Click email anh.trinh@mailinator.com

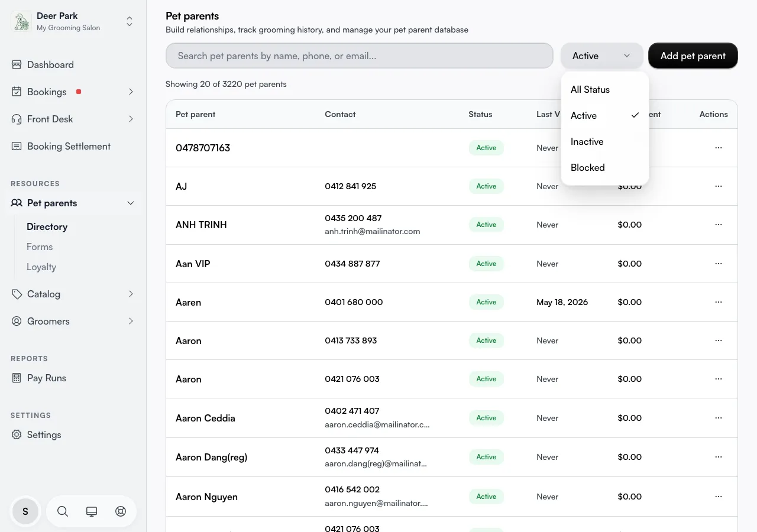click(373, 231)
